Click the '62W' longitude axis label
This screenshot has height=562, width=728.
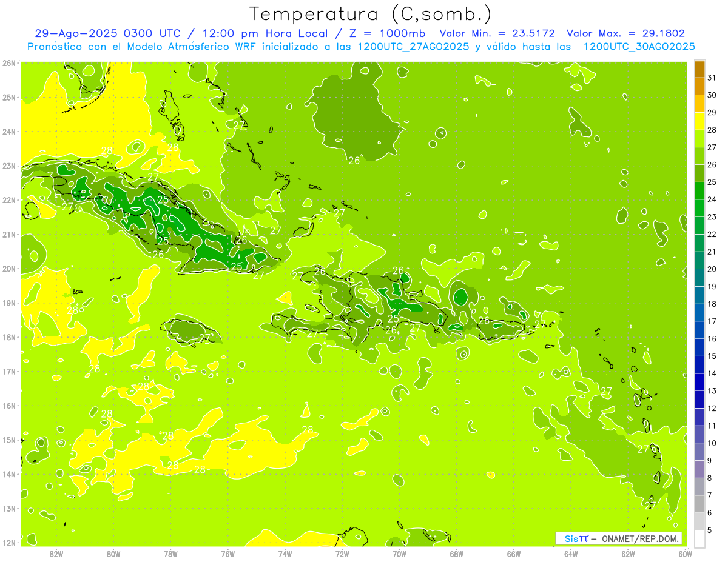628,554
